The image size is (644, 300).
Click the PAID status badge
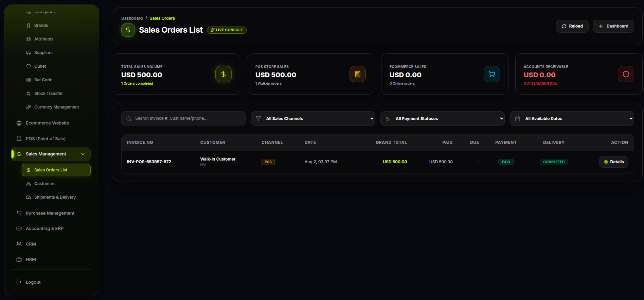point(506,162)
